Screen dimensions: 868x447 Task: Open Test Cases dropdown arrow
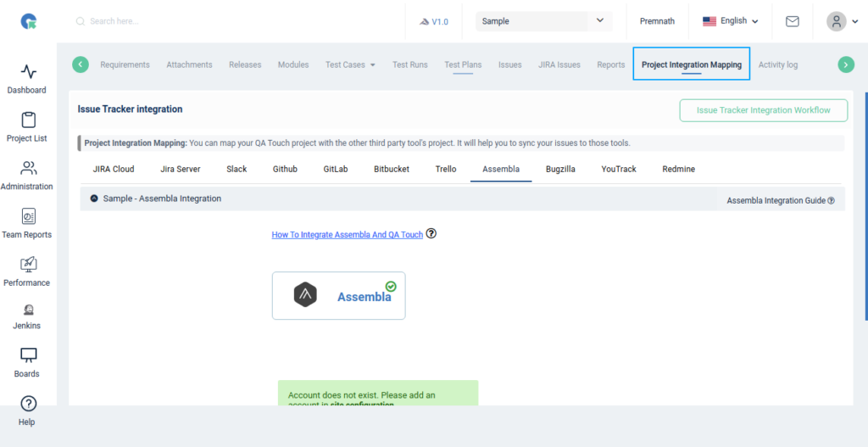click(x=373, y=64)
